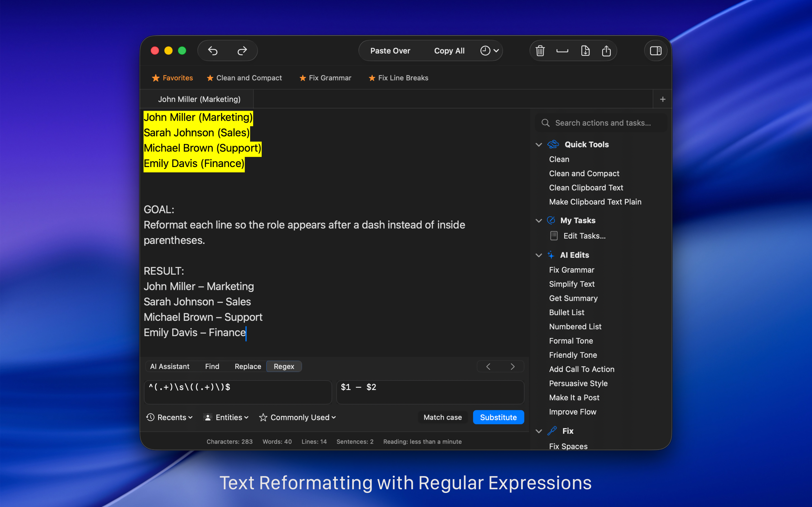
Task: Switch to Replace mode
Action: tap(248, 366)
